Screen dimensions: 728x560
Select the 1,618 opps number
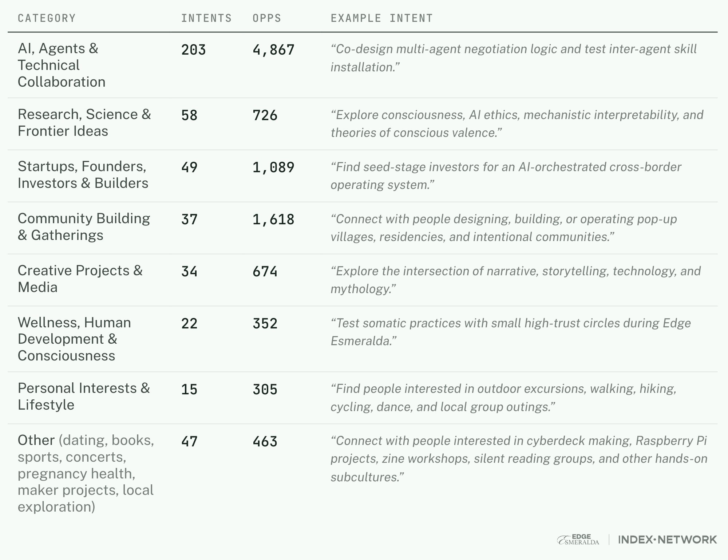273,220
